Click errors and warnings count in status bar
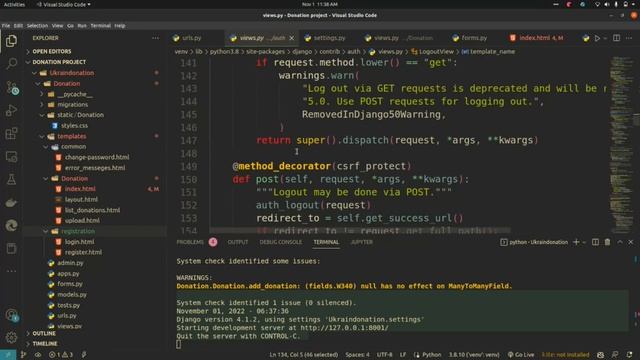The image size is (640, 360). click(x=61, y=355)
